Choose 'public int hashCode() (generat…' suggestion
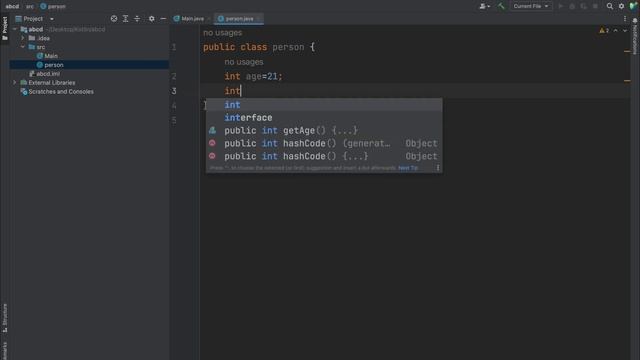 (324, 143)
